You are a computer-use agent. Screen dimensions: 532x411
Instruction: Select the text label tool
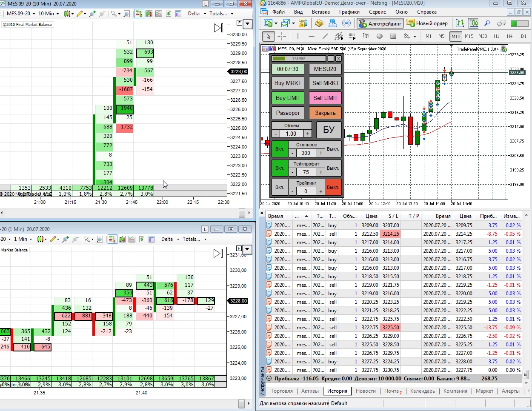coord(366,36)
